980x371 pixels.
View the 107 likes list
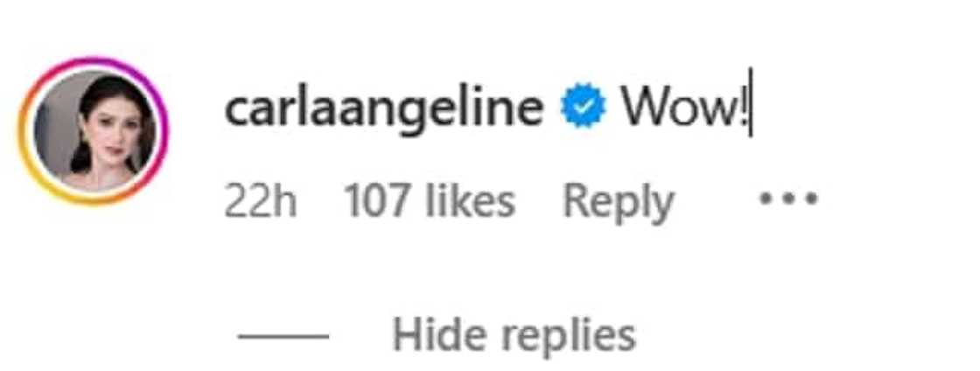pyautogui.click(x=429, y=202)
